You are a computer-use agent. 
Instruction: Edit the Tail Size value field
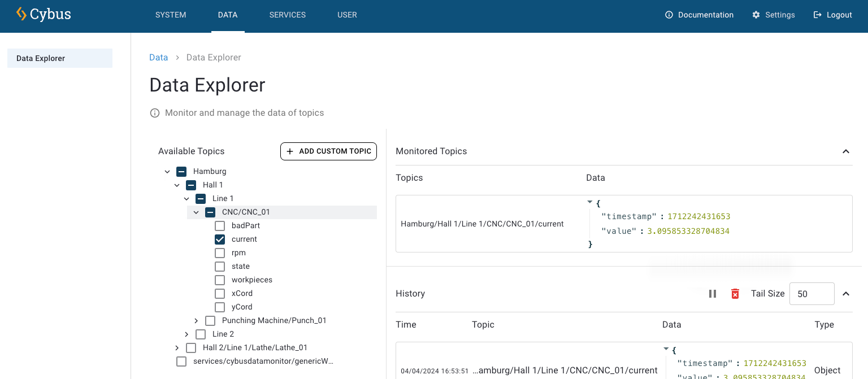(811, 294)
